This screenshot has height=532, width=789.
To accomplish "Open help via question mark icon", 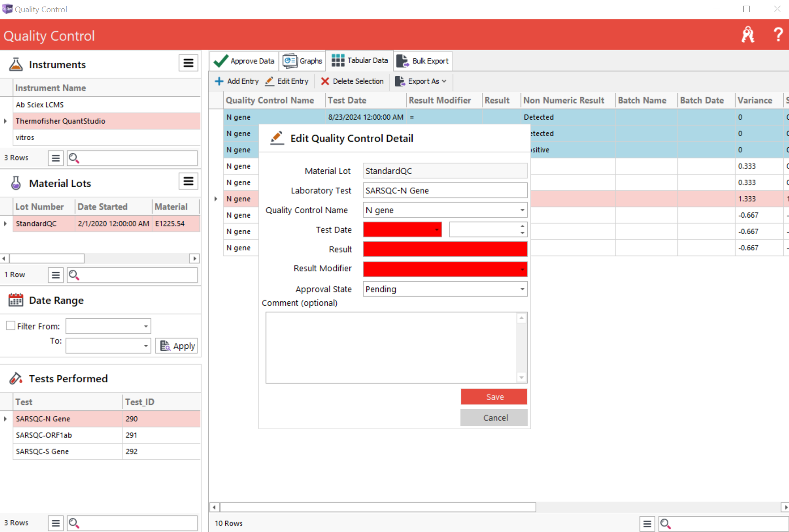I will point(778,35).
